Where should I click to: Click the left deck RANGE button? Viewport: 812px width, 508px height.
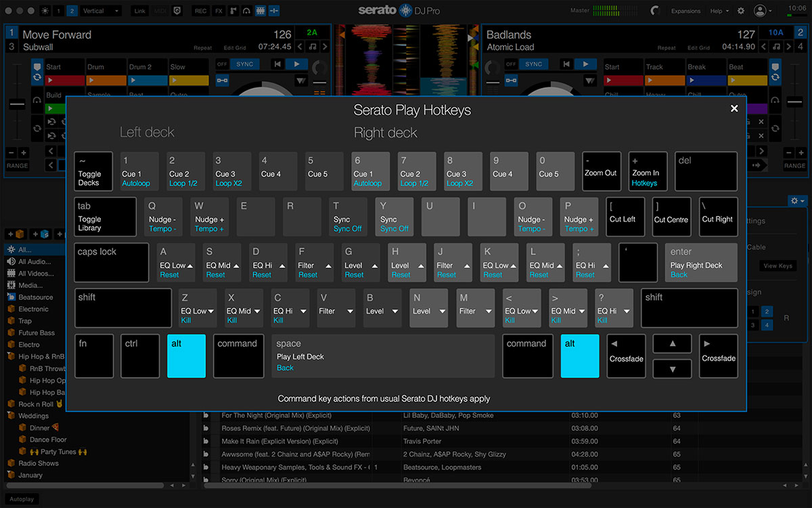[x=18, y=165]
